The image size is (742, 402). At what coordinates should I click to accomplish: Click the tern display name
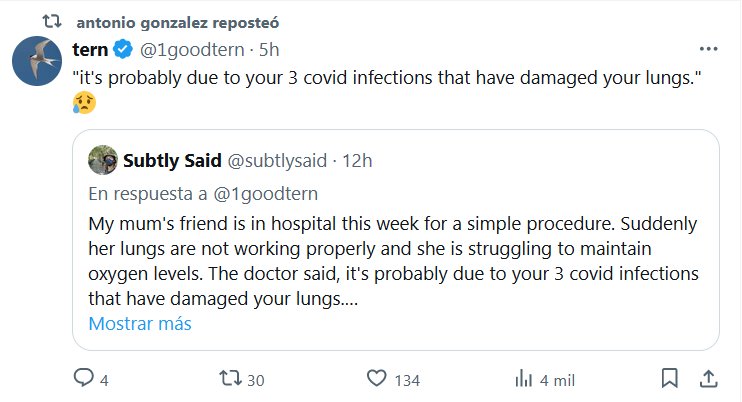pyautogui.click(x=92, y=49)
